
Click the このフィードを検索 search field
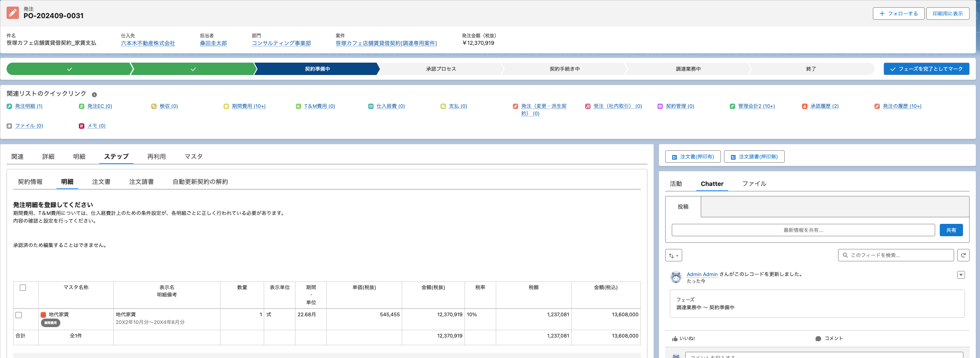coord(896,255)
